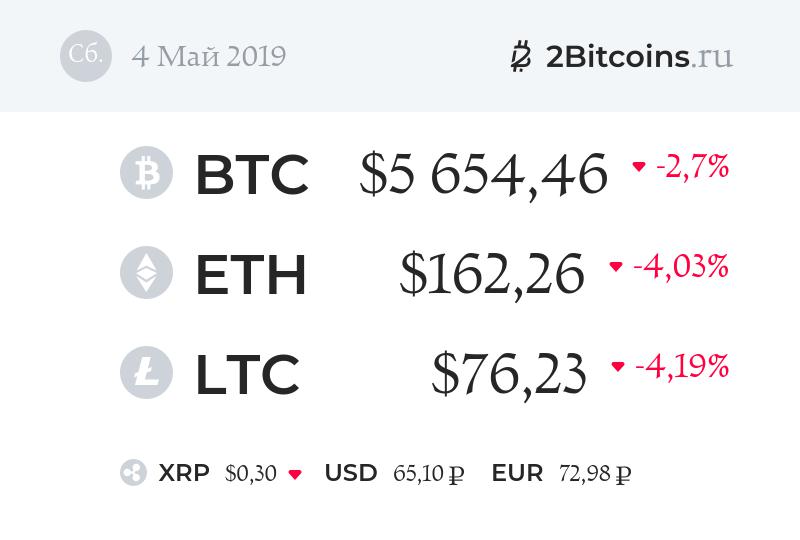Click the XRP ripple icon
The image size is (800, 540).
point(133,473)
